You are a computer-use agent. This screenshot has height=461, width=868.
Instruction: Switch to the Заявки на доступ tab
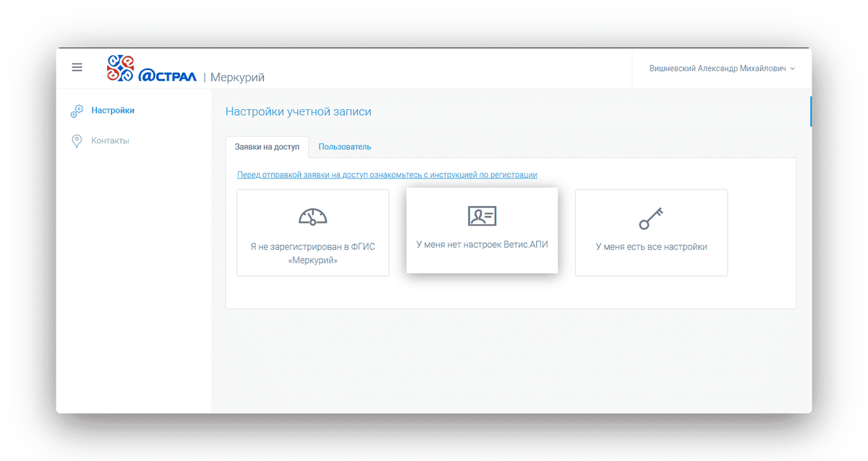tap(267, 147)
